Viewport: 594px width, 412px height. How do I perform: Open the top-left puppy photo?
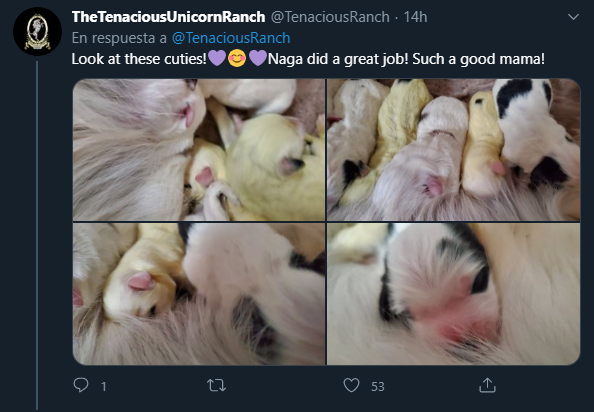[199, 150]
